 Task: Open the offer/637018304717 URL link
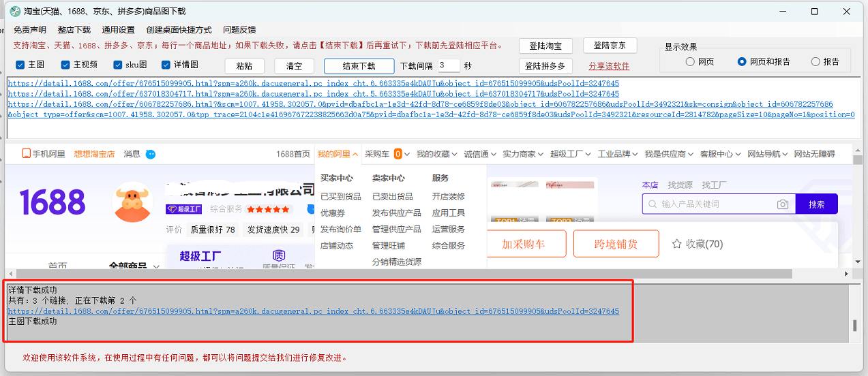tap(314, 94)
